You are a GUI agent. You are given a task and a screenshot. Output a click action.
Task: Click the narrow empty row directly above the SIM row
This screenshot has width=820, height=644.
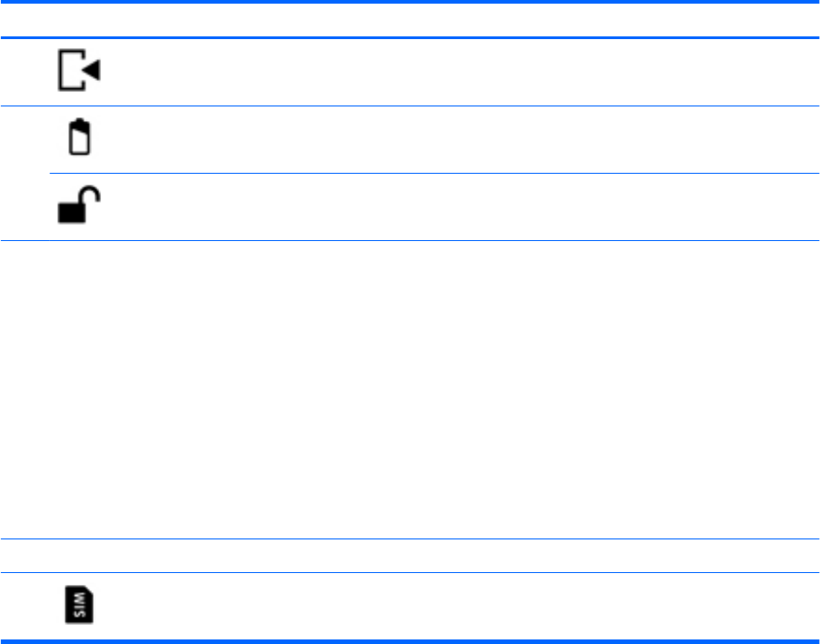click(x=410, y=556)
